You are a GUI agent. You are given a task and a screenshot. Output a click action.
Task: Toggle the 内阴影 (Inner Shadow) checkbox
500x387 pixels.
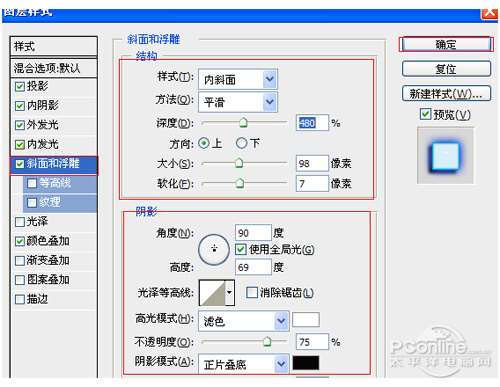pyautogui.click(x=20, y=106)
